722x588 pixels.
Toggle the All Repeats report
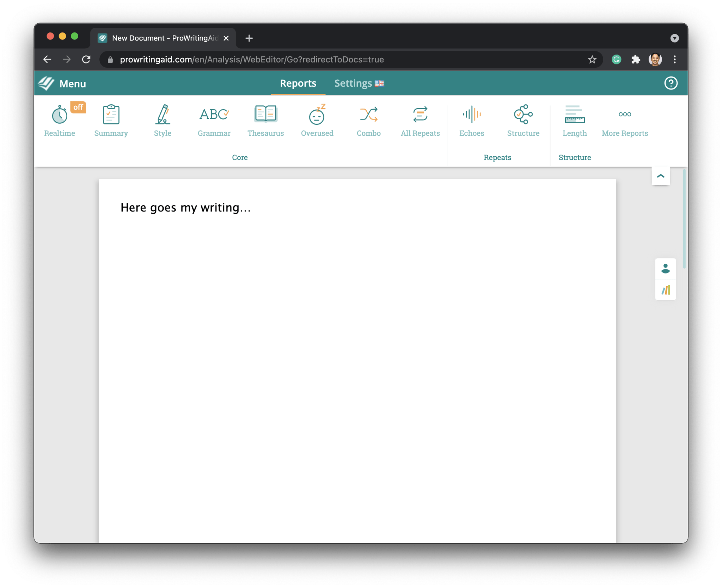[x=420, y=120]
